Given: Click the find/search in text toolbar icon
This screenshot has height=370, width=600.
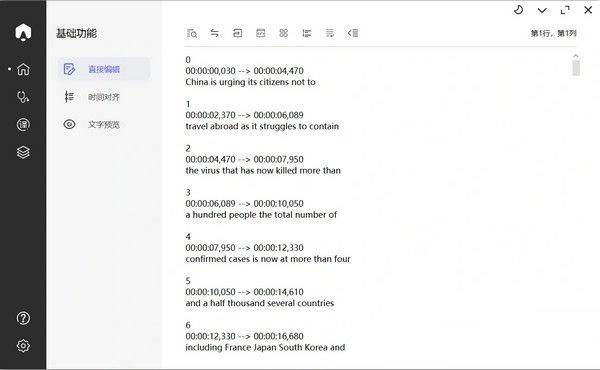Looking at the screenshot, I should click(x=192, y=33).
